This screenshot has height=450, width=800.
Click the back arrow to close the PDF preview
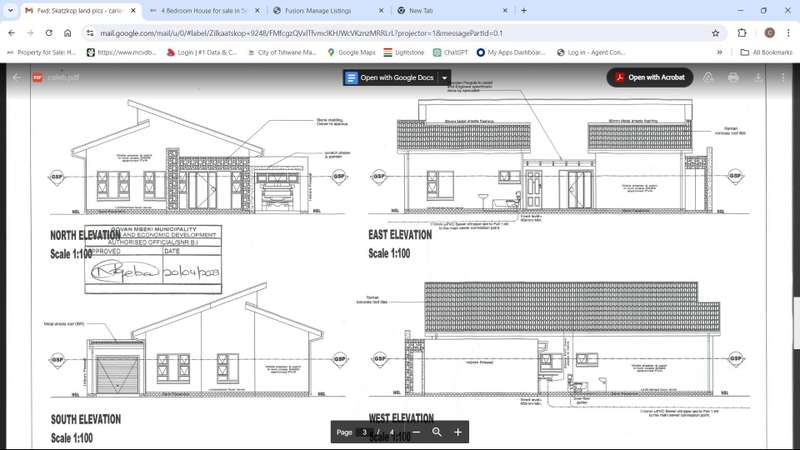click(16, 77)
